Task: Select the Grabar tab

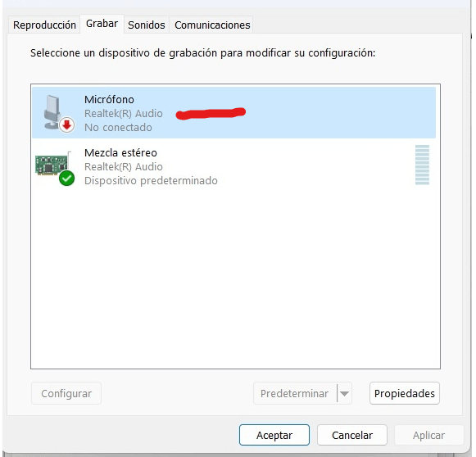Action: (102, 24)
